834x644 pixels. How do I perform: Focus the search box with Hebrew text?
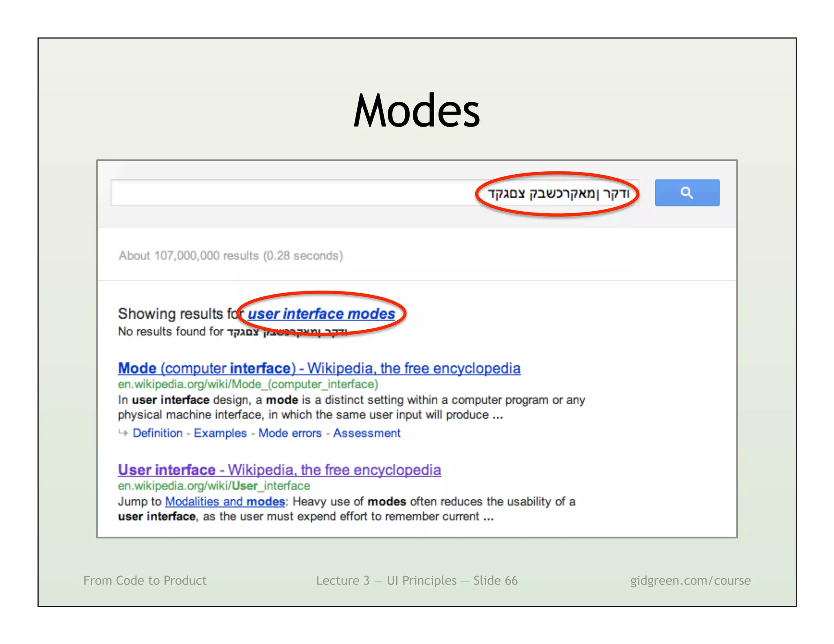(x=375, y=193)
